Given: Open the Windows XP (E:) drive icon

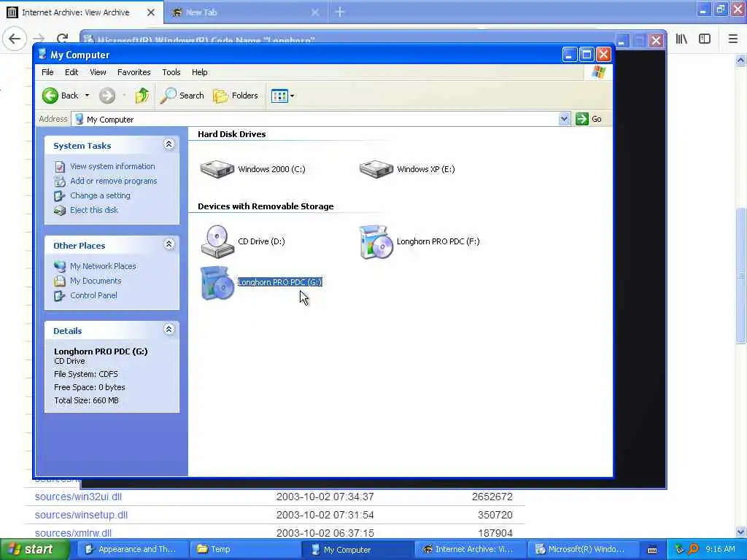Looking at the screenshot, I should pyautogui.click(x=376, y=169).
